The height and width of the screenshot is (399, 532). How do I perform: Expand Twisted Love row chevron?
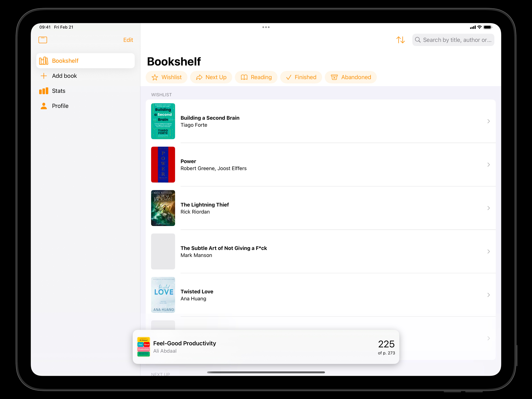[489, 295]
